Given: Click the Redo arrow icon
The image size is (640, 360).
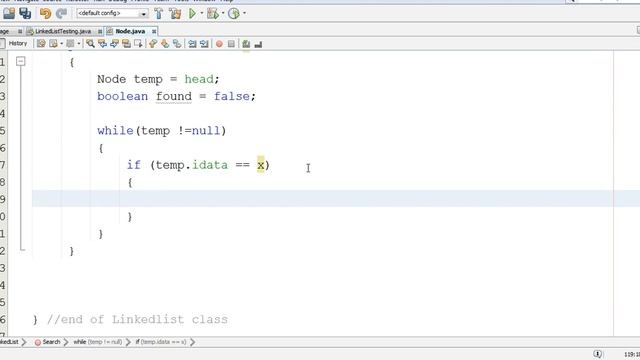Looking at the screenshot, I should (61, 13).
